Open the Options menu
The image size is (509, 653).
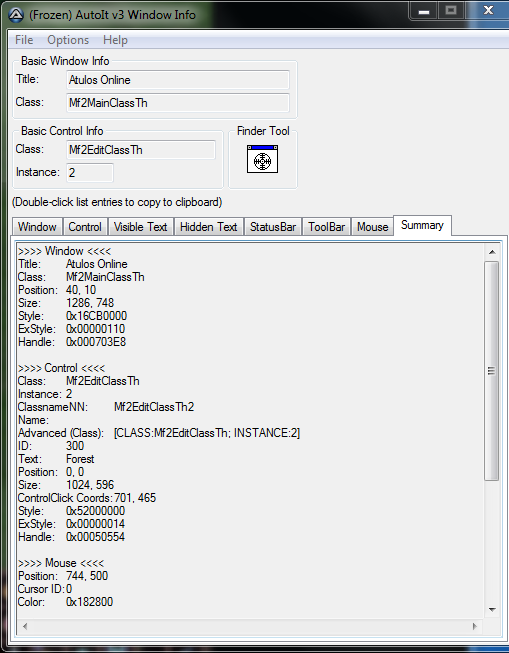click(x=68, y=40)
